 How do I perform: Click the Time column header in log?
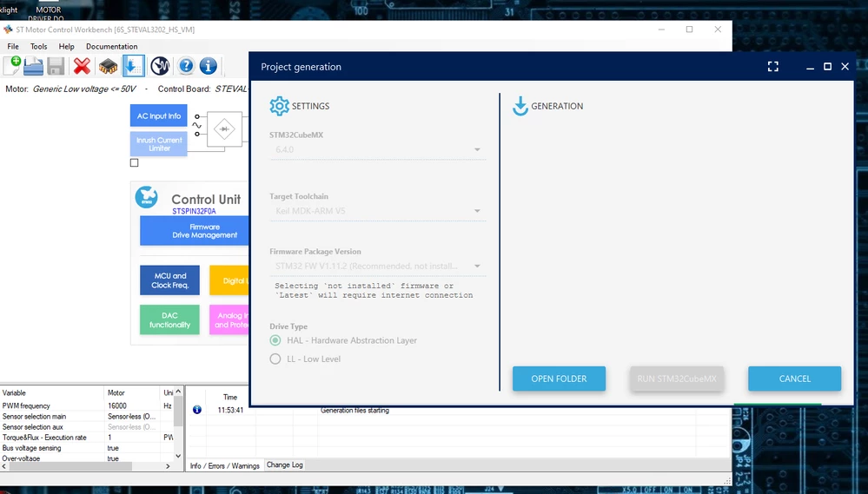[x=230, y=397]
